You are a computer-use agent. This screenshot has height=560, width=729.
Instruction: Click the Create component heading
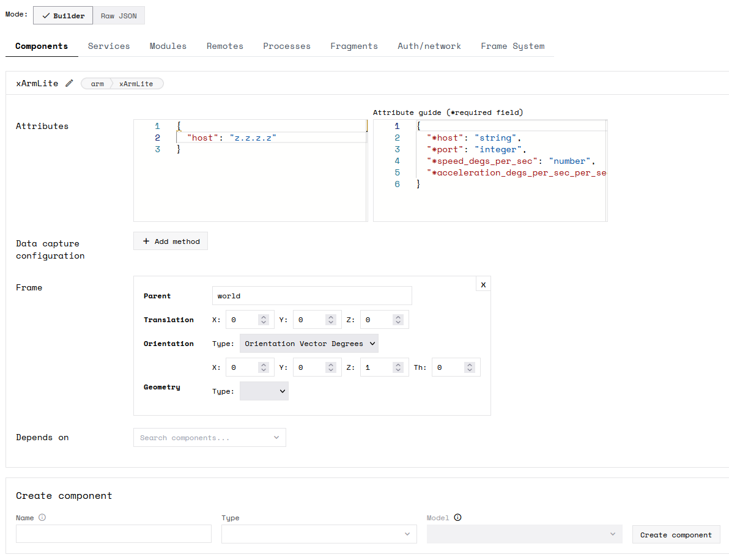[64, 495]
